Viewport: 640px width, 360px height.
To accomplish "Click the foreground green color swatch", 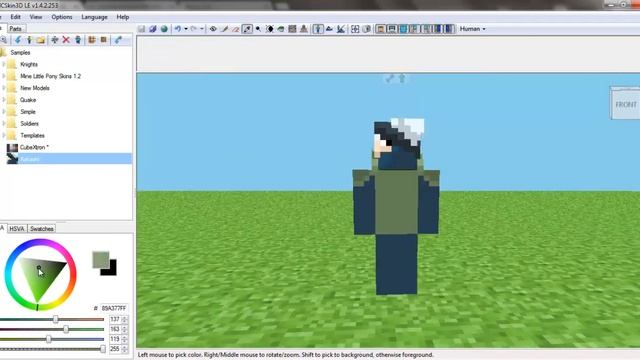I will 100,260.
